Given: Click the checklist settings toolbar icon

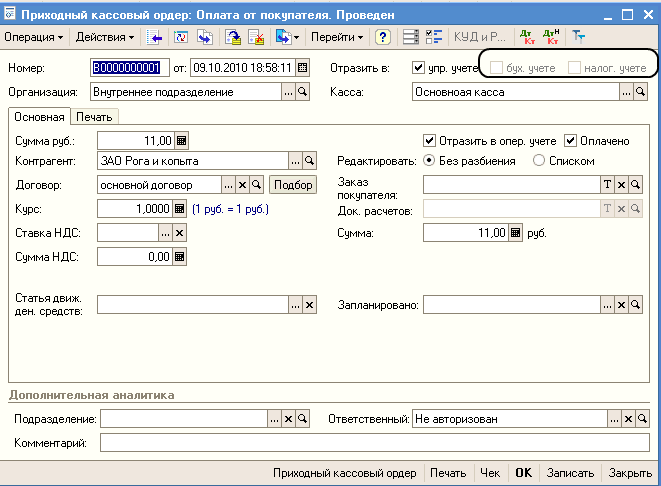Looking at the screenshot, I should tap(434, 37).
